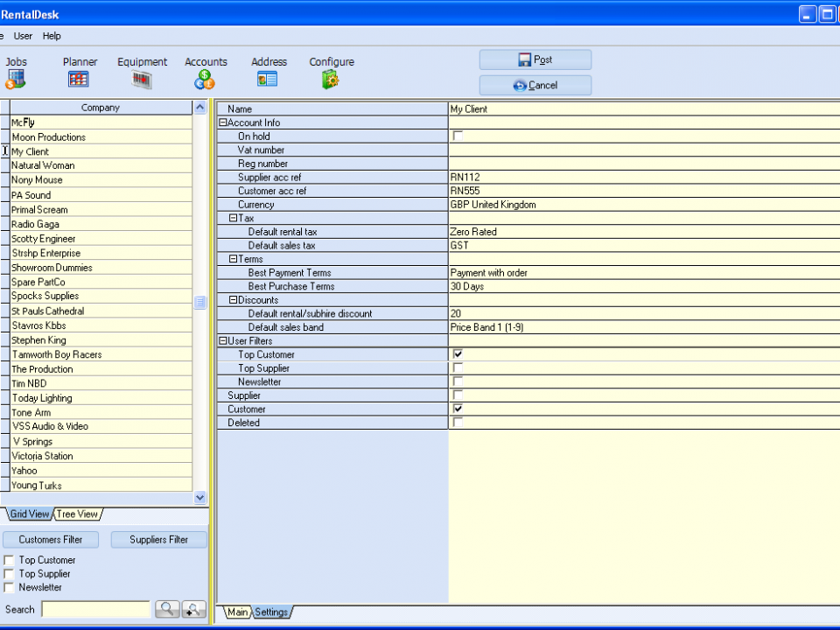Viewport: 840px width, 630px height.
Task: Open the Configure gear icon
Action: [x=331, y=80]
